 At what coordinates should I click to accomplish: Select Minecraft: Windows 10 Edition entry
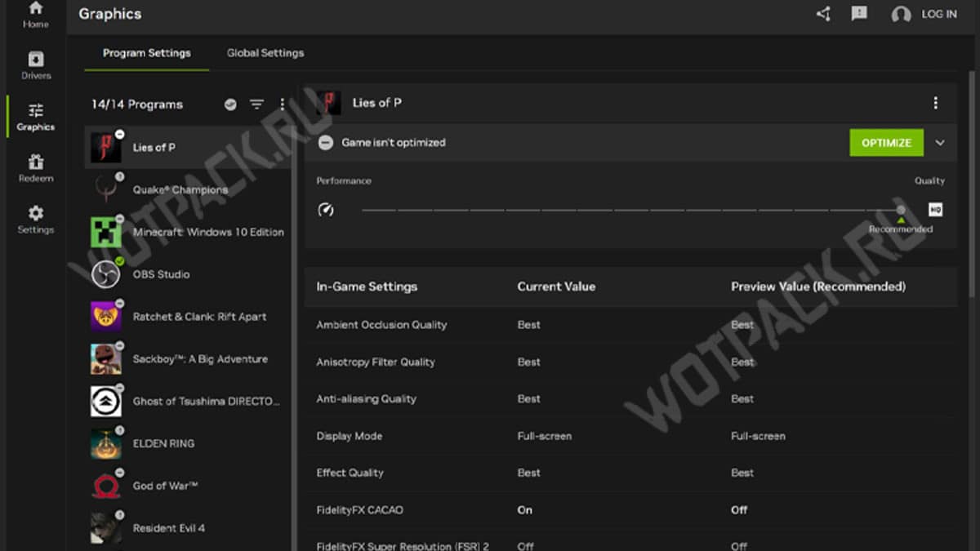click(x=188, y=233)
